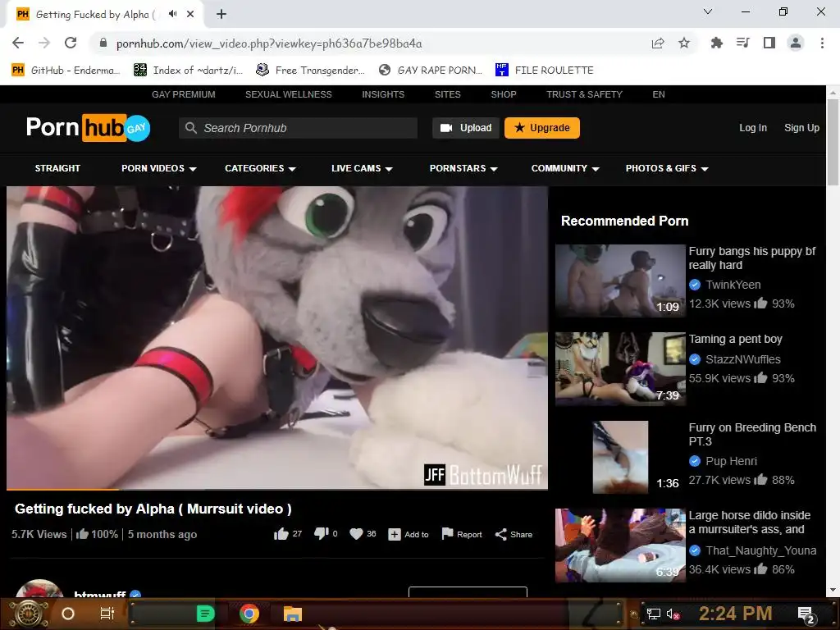Toggle Chrome's side panel icon

click(x=769, y=43)
